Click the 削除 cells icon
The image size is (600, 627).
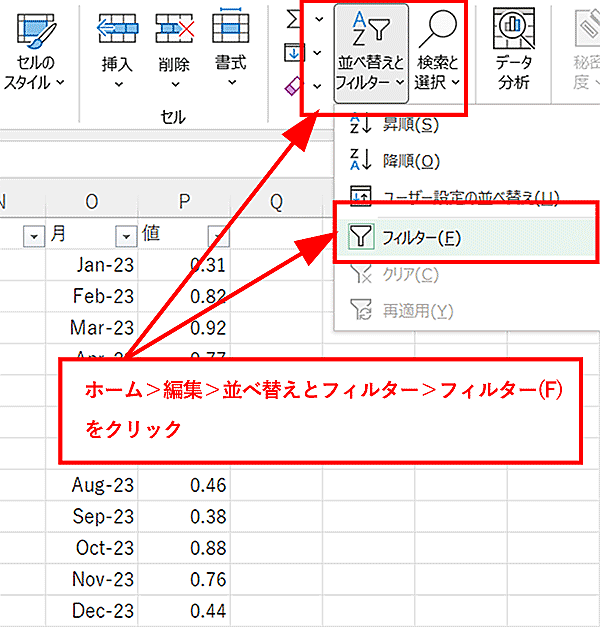click(x=174, y=30)
